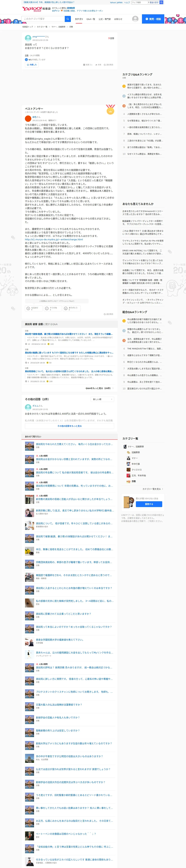Click the マナー category icon
Screen dimensions: 186x868
[129, 458]
